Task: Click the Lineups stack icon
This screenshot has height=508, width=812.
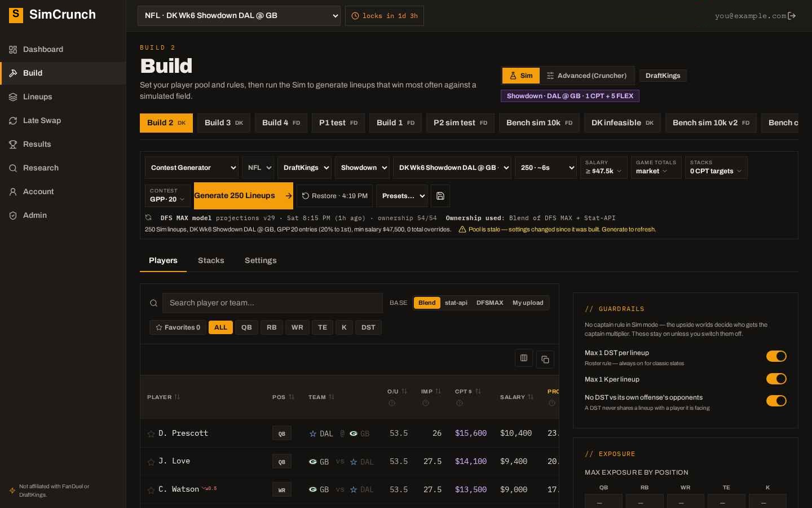Action: tap(13, 97)
